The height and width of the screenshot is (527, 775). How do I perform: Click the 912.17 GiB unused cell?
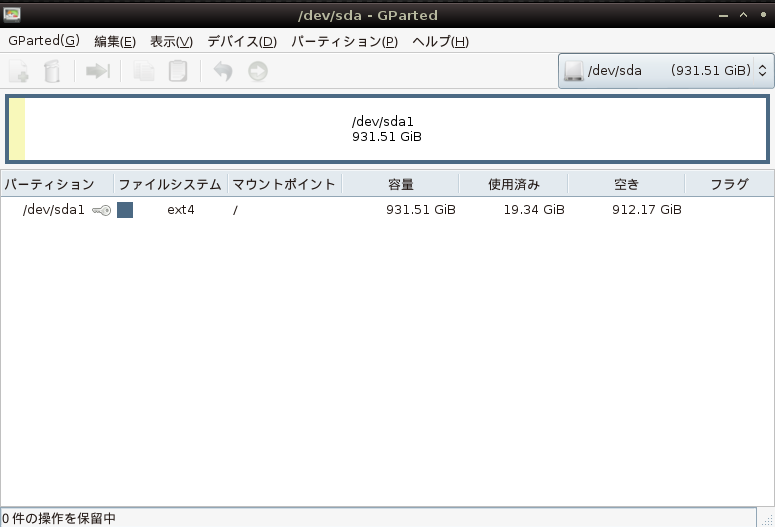(646, 210)
